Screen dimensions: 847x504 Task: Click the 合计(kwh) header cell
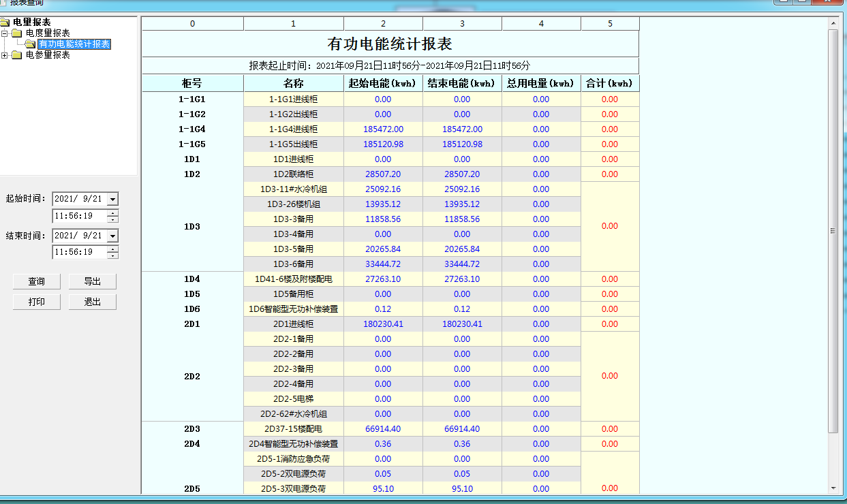click(610, 84)
